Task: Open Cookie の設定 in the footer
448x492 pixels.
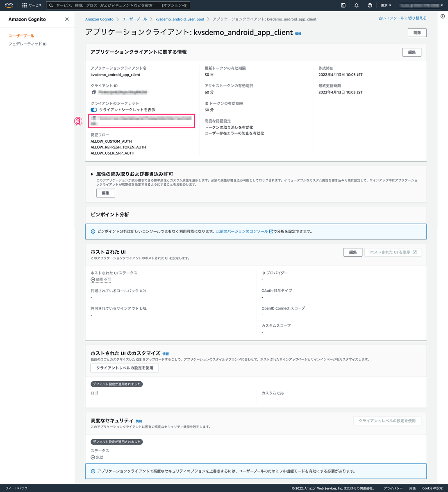Action: (x=432, y=488)
